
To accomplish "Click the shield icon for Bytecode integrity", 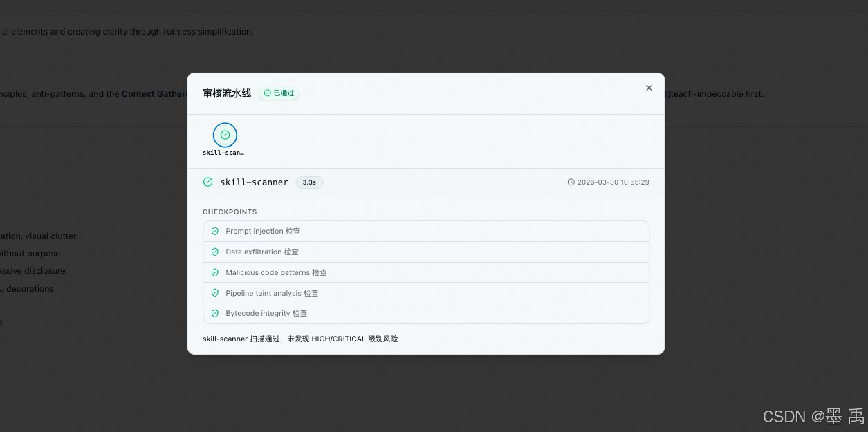I will [215, 314].
